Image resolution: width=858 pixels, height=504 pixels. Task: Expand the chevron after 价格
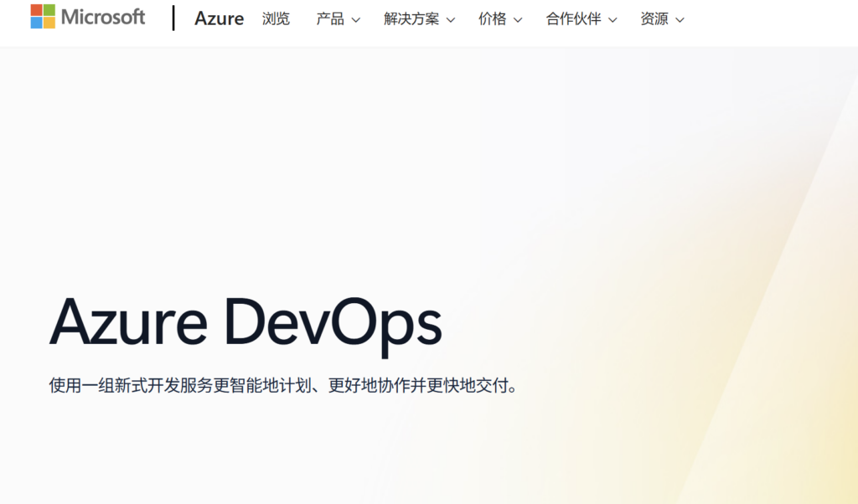click(x=518, y=20)
